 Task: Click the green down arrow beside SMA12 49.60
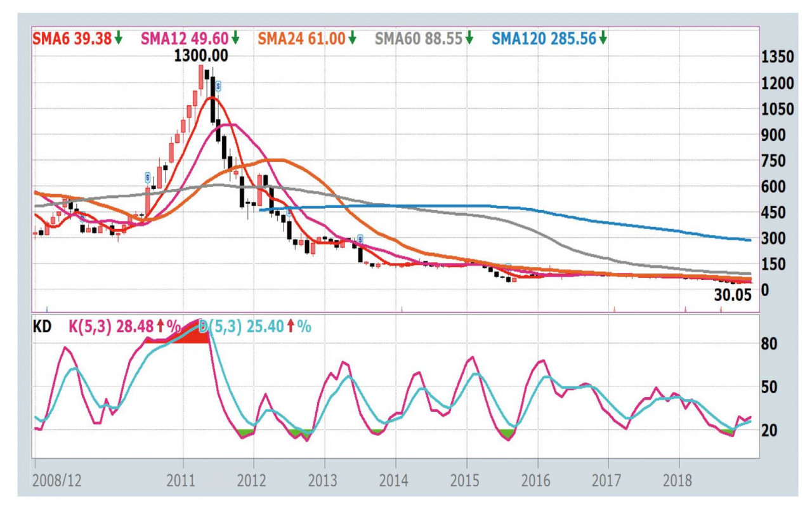click(x=235, y=38)
